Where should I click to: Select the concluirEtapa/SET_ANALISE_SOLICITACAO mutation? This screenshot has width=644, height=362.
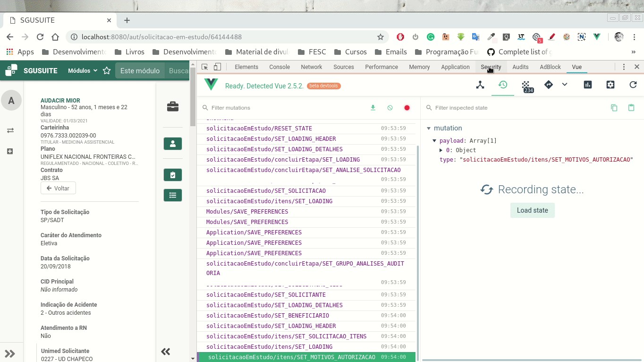coord(306,174)
